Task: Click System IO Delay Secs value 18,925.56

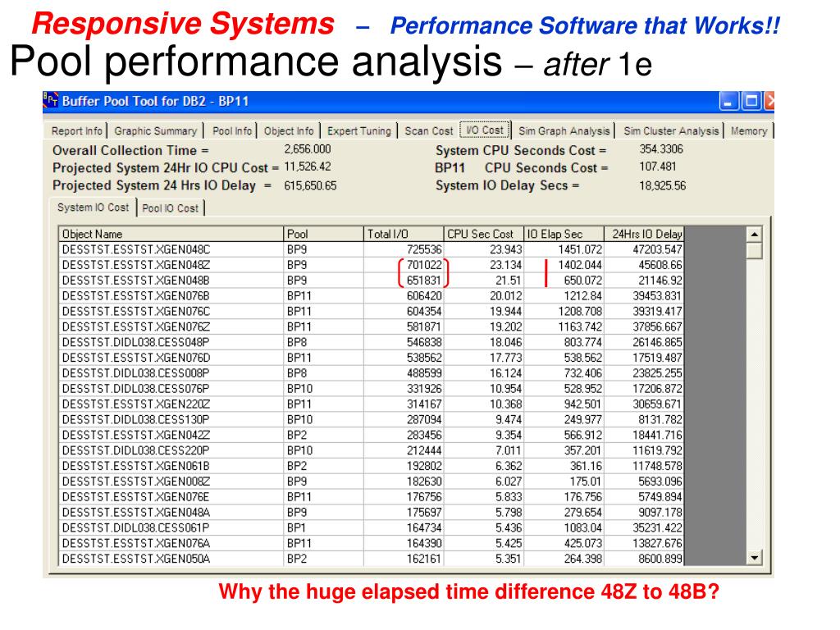Action: [x=663, y=186]
